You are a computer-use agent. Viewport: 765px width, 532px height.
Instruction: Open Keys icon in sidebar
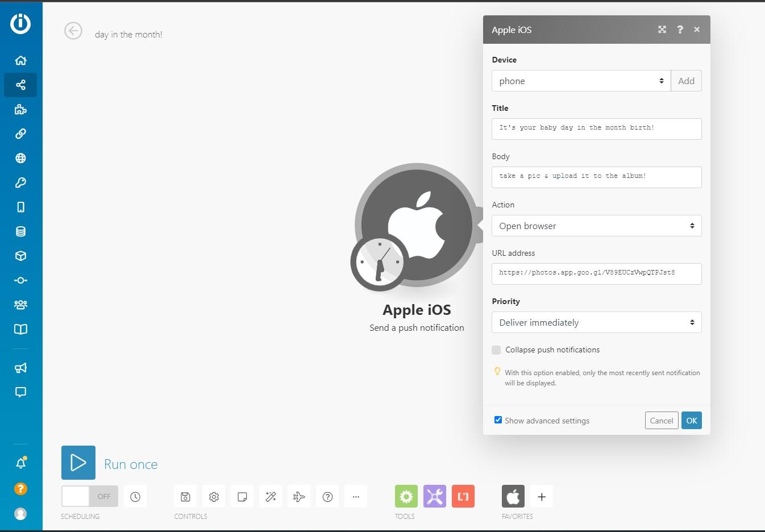[x=20, y=182]
